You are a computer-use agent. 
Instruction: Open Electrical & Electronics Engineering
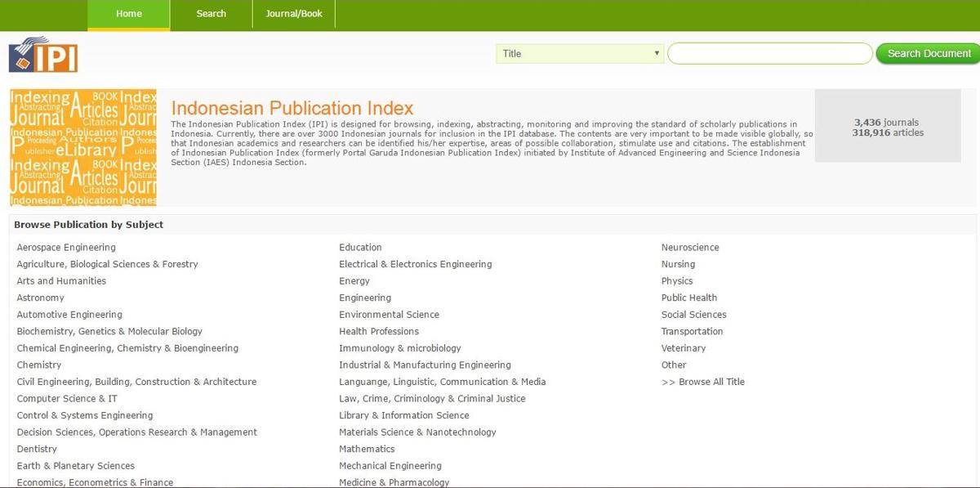pos(416,264)
